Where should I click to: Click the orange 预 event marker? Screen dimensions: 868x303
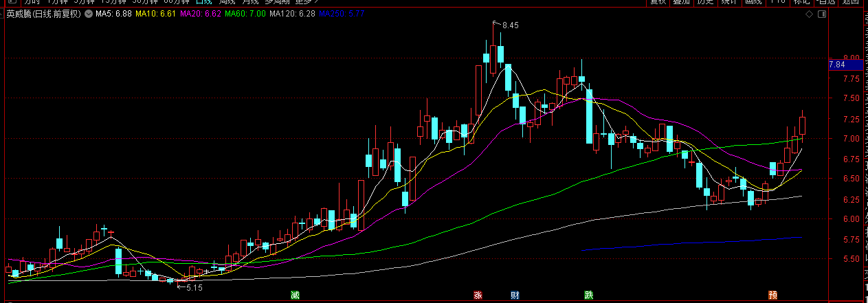[773, 295]
